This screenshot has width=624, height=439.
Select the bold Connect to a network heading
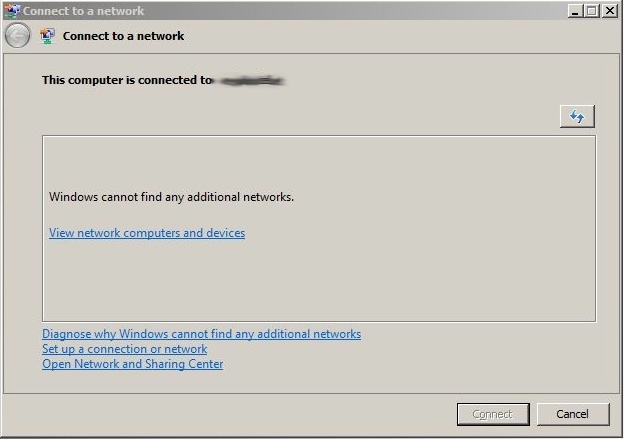click(x=123, y=36)
